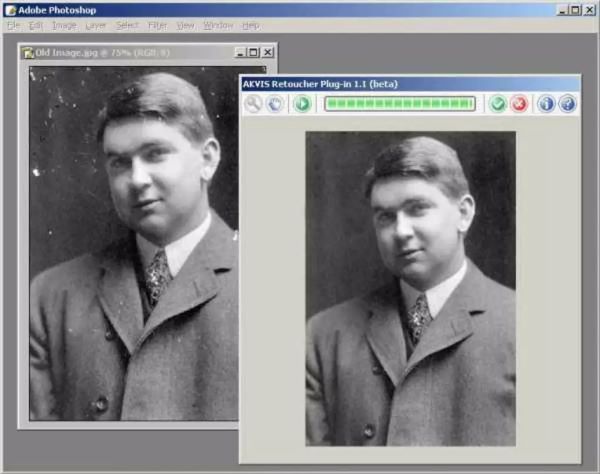Click the retouched portrait preview in the plug-in
The height and width of the screenshot is (474, 600).
[x=410, y=288]
